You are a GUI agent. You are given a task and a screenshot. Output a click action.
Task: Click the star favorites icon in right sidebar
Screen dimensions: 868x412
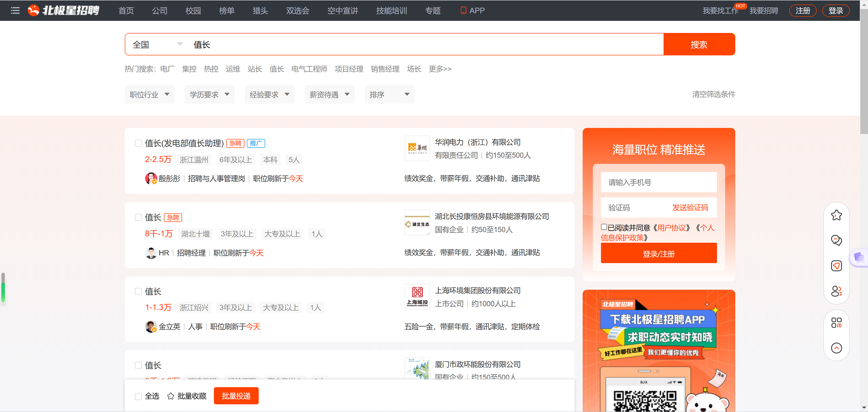pos(836,215)
